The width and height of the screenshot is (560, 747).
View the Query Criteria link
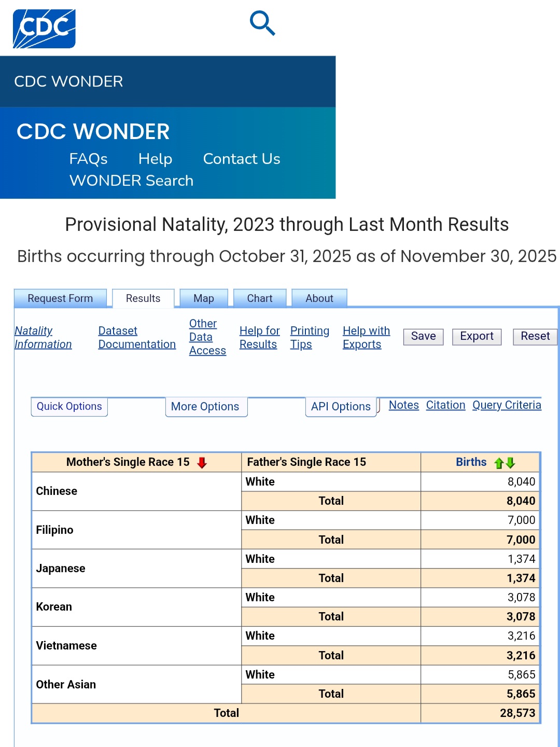[507, 405]
